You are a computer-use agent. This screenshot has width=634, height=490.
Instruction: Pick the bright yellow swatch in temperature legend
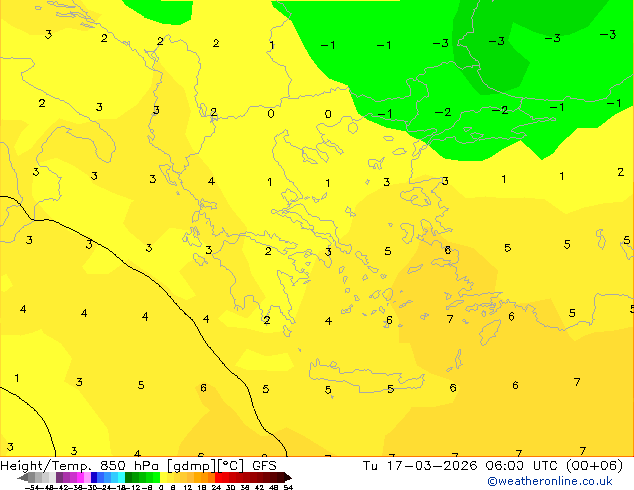[x=163, y=477]
